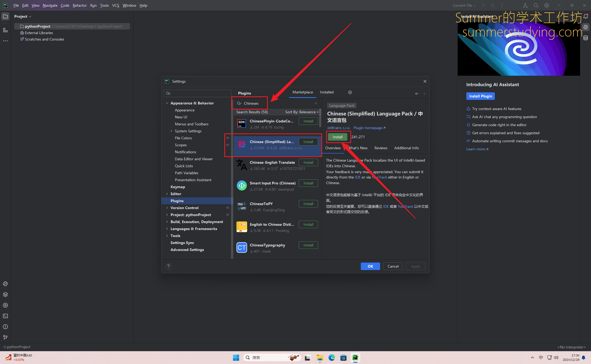
Task: Open the Refactor menu
Action: point(80,5)
